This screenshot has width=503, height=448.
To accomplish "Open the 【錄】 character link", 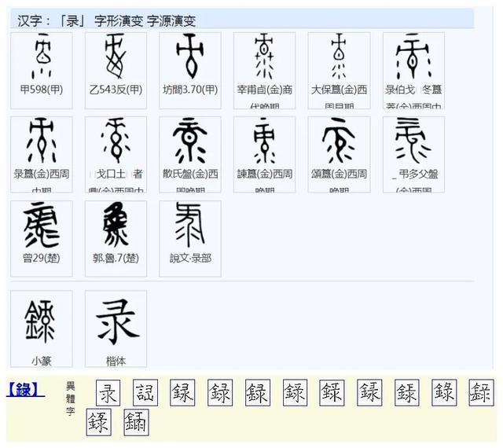I will point(26,389).
